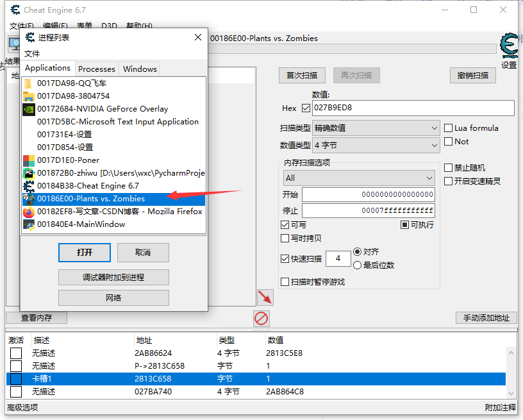Click the red arrow add-to-list icon

tap(265, 298)
